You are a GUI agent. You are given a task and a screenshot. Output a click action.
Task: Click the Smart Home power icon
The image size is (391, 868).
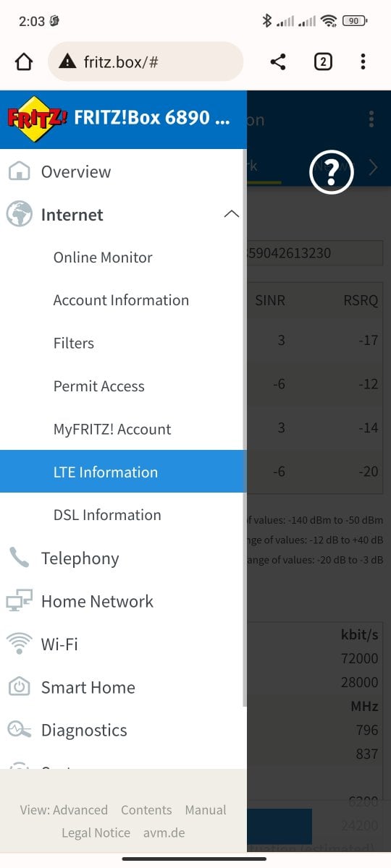[x=19, y=687]
